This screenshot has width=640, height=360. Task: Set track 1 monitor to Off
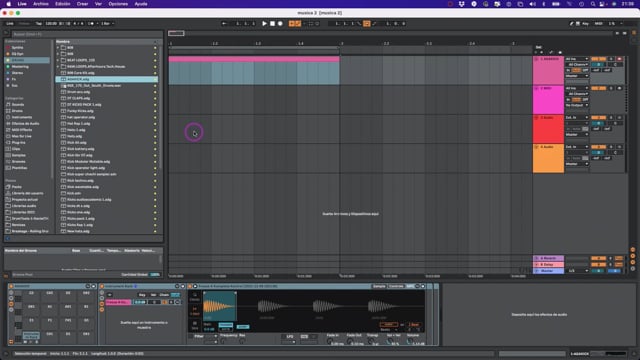[585, 70]
